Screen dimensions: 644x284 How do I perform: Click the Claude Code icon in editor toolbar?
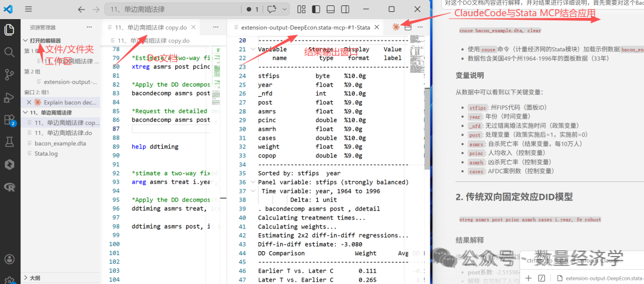396,27
